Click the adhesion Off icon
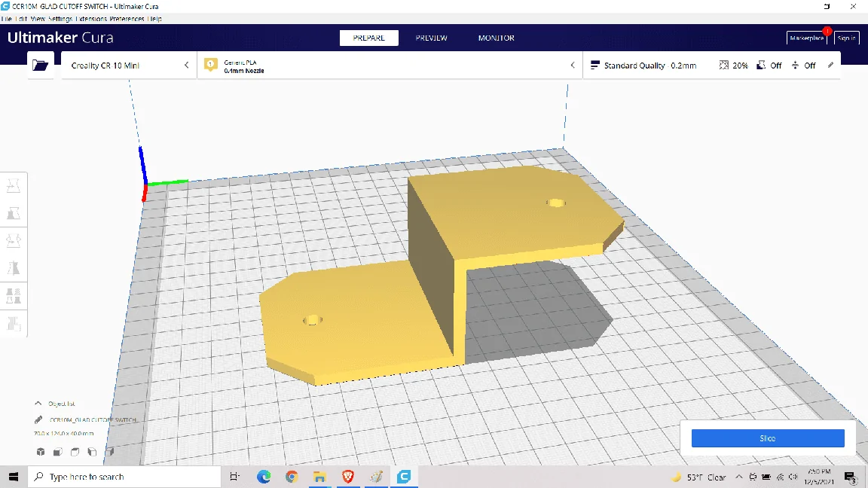 795,66
